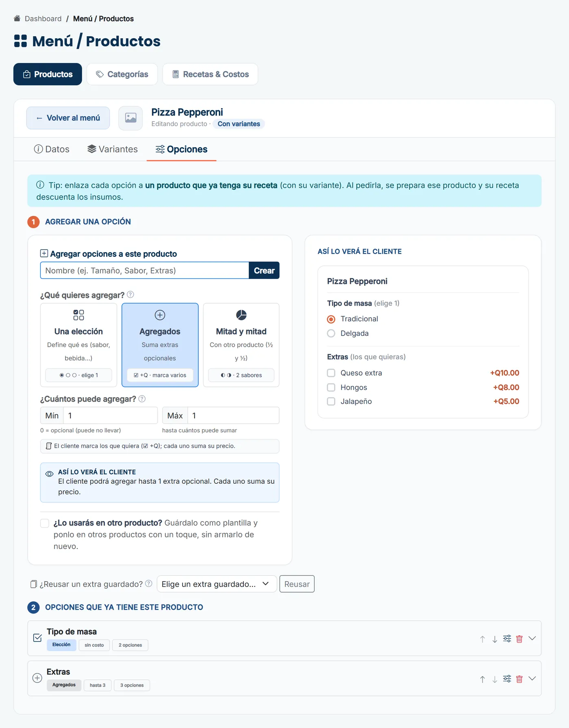Screen dimensions: 569x728
Task: Move Extras group up
Action: (482, 679)
